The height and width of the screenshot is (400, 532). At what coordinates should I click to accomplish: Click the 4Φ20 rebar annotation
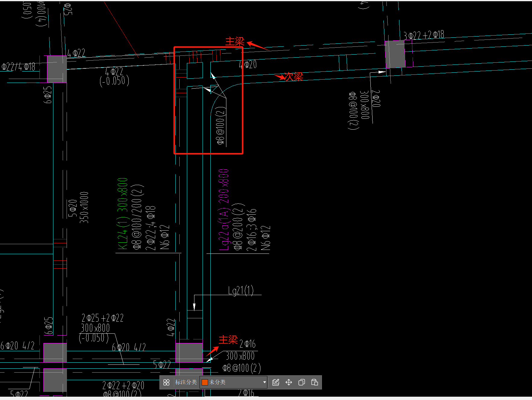tap(248, 64)
